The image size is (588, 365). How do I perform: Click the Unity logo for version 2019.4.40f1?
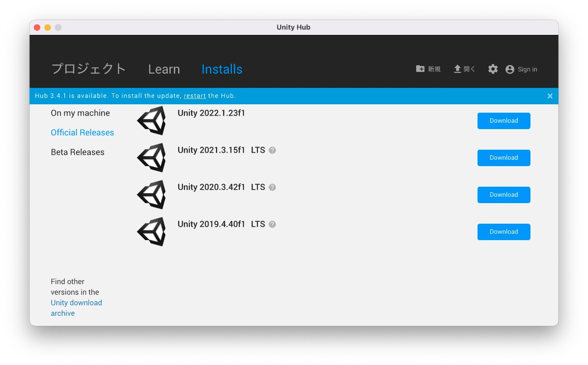click(152, 232)
